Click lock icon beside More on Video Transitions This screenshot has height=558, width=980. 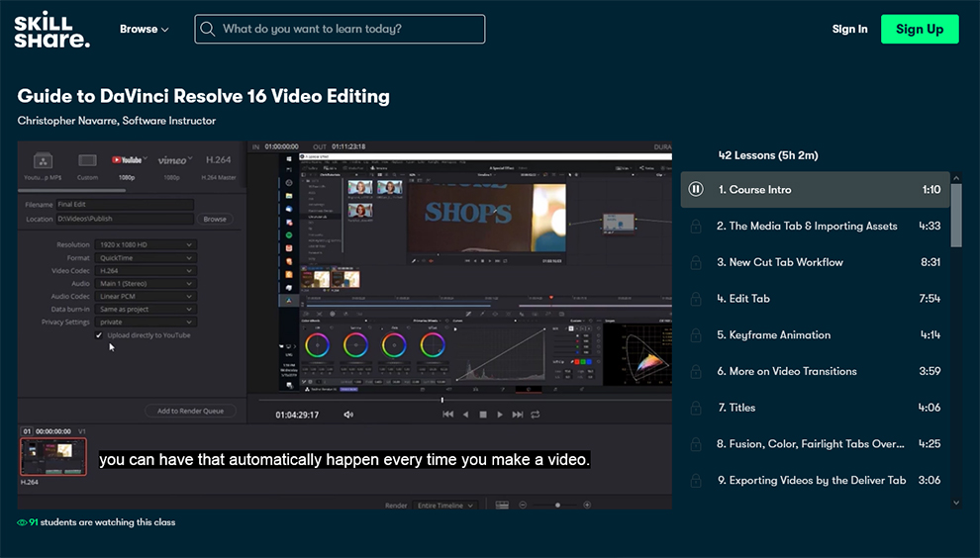click(x=696, y=371)
